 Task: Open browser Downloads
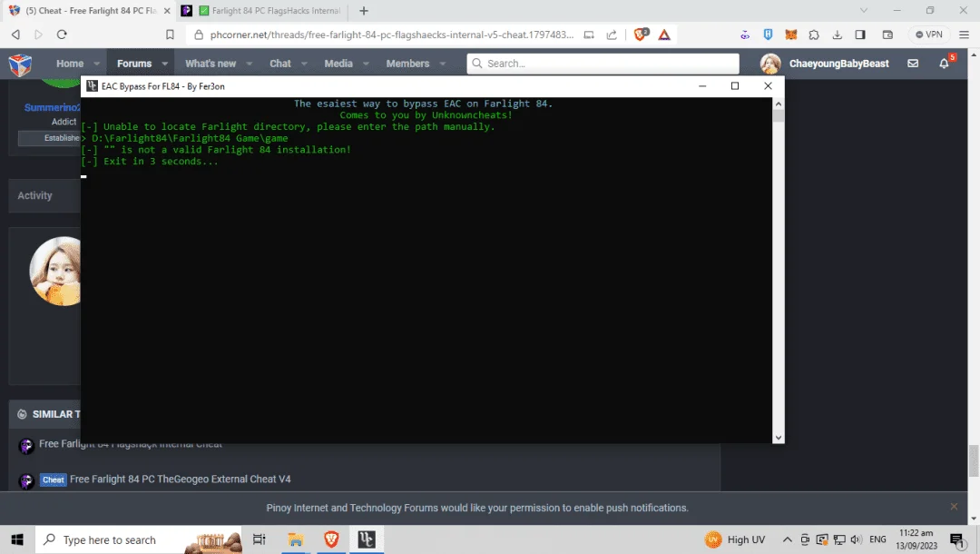[x=837, y=35]
